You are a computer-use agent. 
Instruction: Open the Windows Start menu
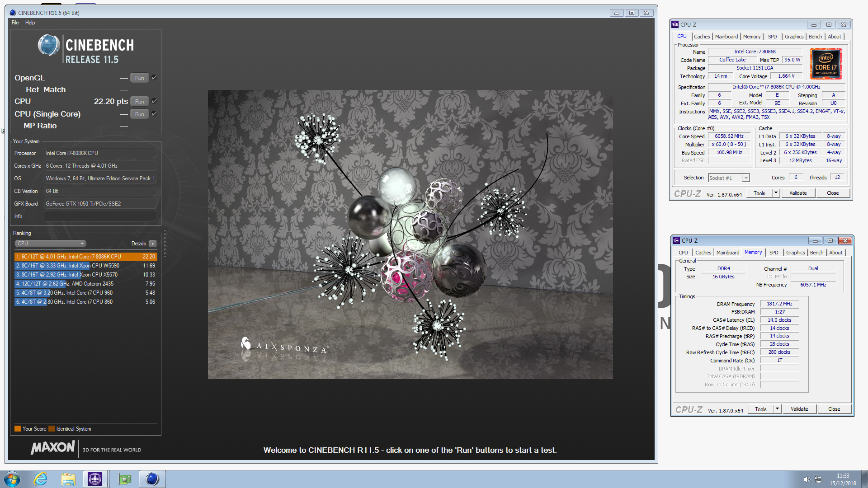click(x=12, y=479)
